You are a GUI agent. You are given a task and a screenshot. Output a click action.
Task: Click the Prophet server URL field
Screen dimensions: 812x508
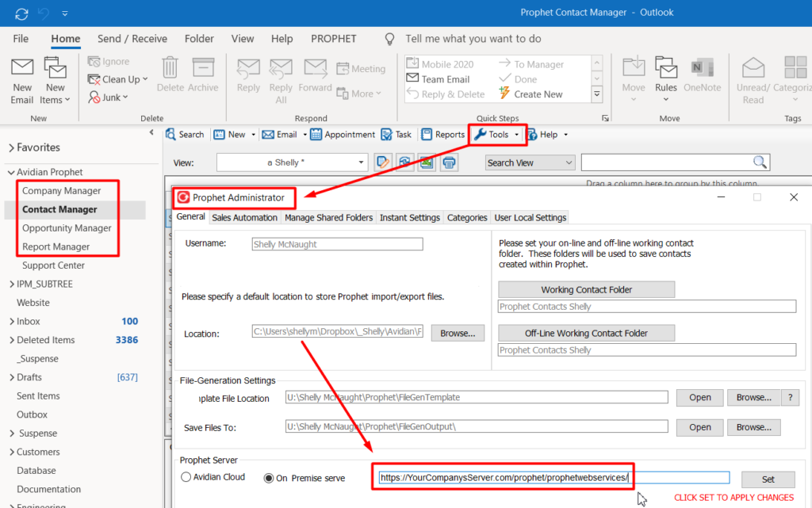point(553,477)
